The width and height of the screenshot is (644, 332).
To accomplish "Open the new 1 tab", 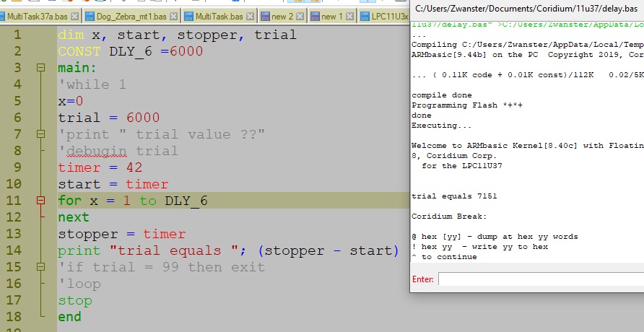I will tap(331, 17).
